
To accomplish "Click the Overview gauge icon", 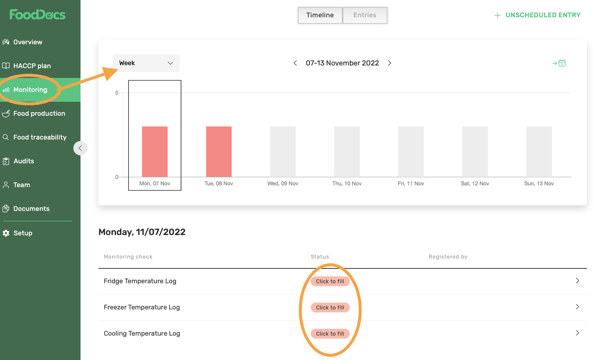I will tap(6, 42).
